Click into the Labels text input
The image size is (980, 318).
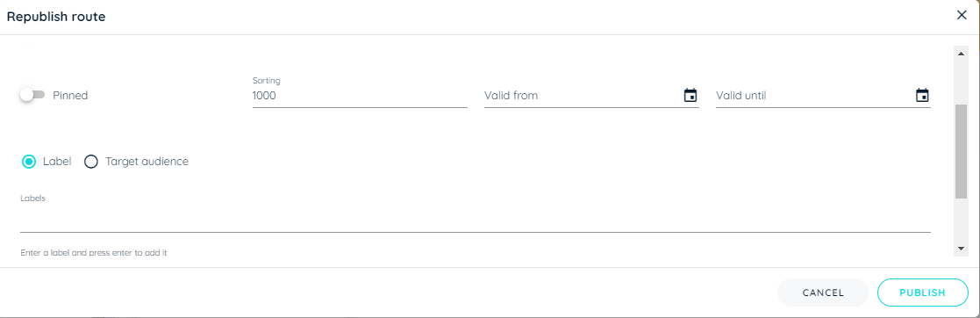click(x=475, y=220)
